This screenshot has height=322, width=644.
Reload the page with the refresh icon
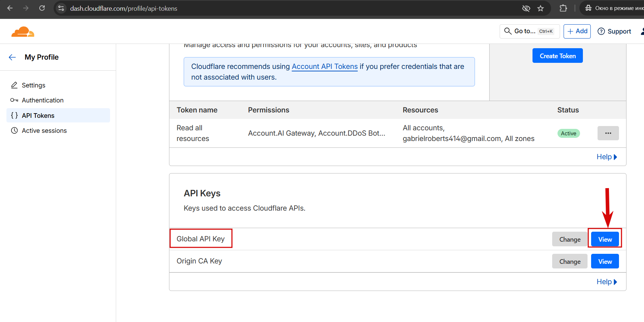coord(42,8)
